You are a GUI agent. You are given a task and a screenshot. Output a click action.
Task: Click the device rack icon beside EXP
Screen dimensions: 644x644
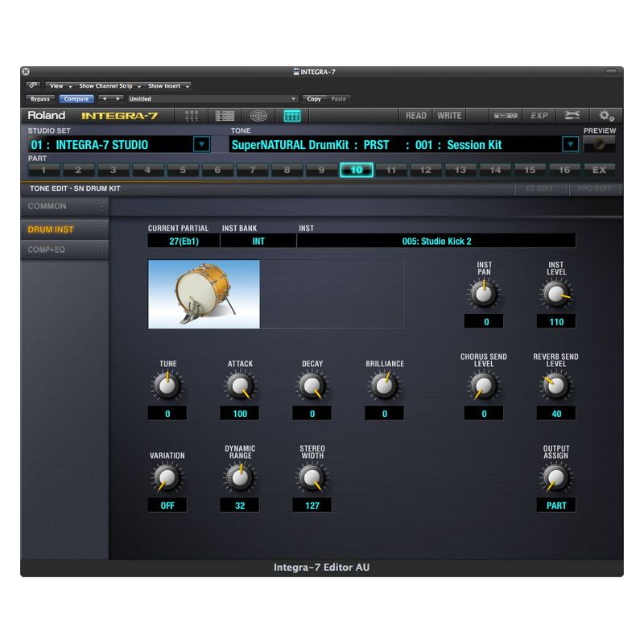pos(506,116)
